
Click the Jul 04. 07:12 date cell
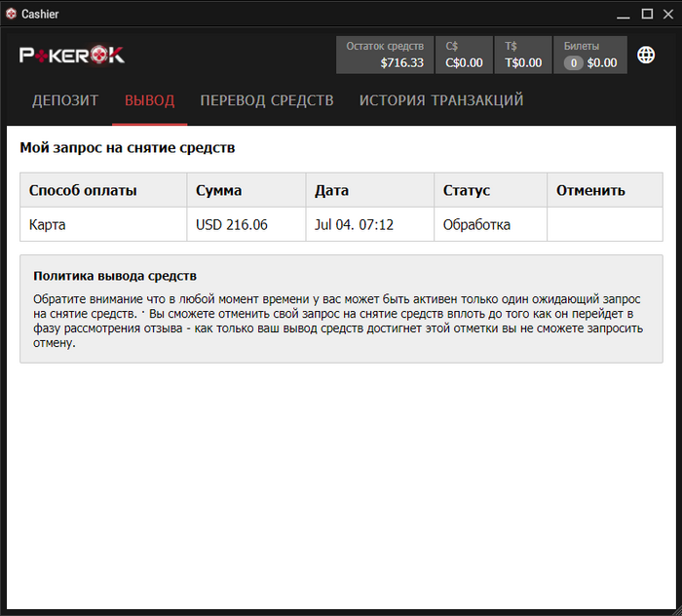(x=369, y=224)
